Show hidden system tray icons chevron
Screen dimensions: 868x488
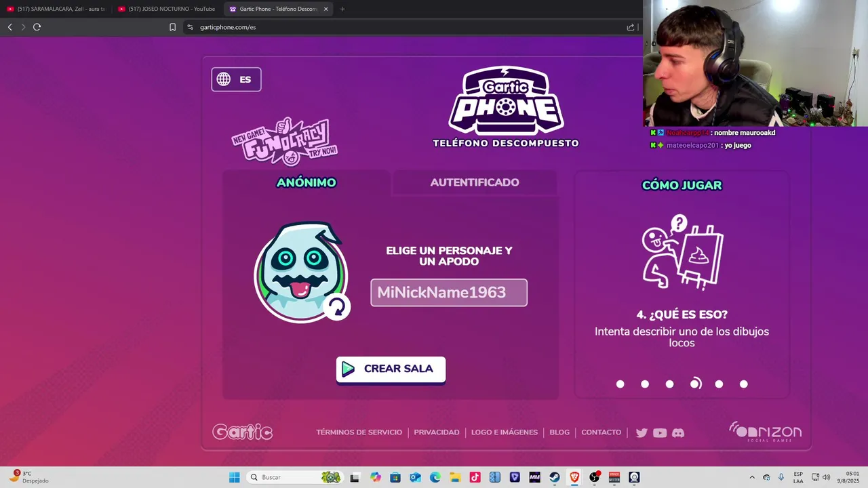[x=751, y=477]
